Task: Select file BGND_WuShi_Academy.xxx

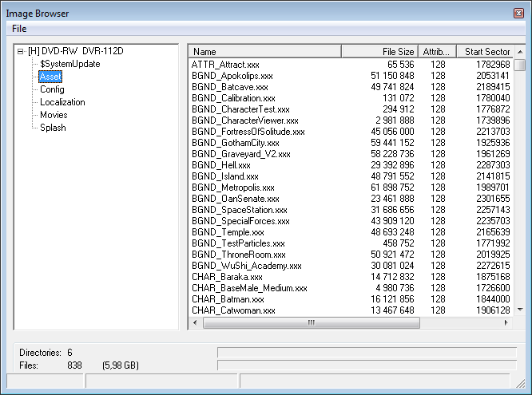Action: click(x=247, y=266)
